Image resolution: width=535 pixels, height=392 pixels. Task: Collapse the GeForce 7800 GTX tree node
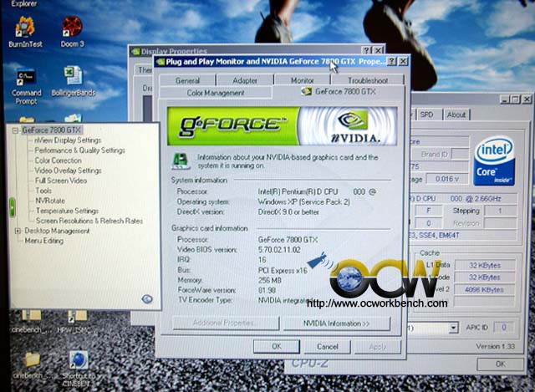[x=15, y=130]
